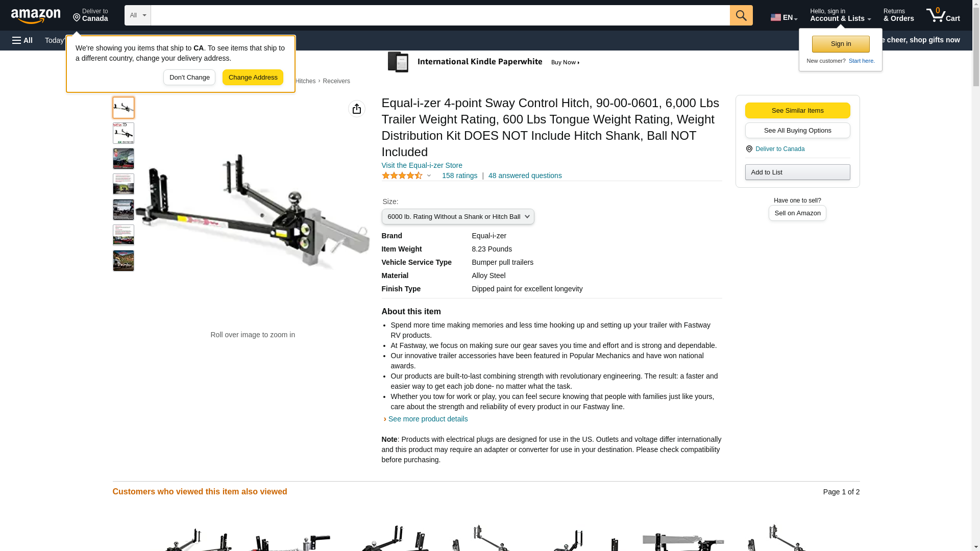The width and height of the screenshot is (980, 551).
Task: Visit the Equal-i-zer Store link
Action: click(x=422, y=165)
